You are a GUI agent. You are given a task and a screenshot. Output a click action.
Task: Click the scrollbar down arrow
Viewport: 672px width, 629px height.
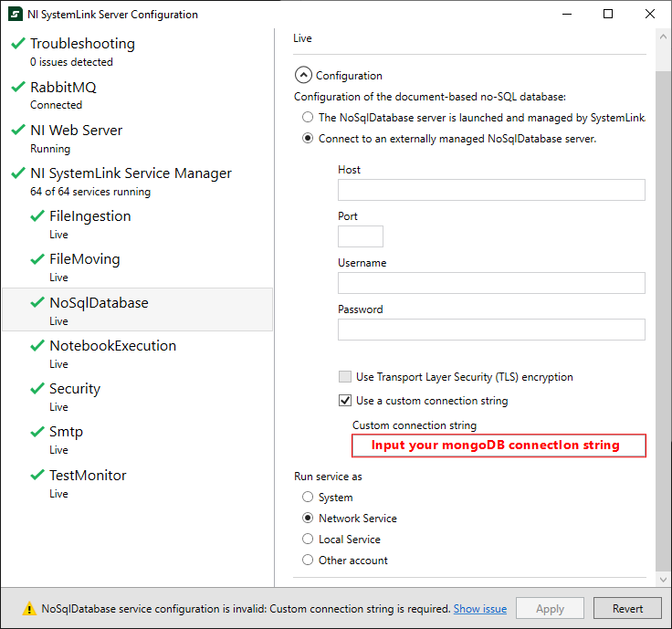pos(663,580)
